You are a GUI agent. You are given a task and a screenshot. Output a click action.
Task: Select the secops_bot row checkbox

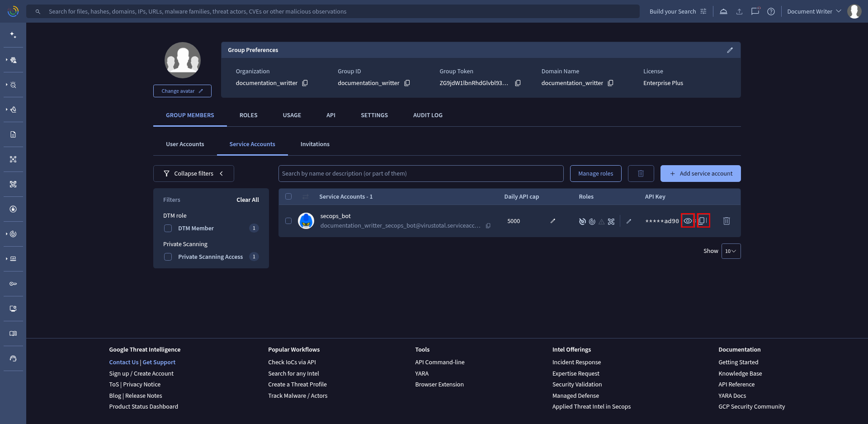pos(288,221)
